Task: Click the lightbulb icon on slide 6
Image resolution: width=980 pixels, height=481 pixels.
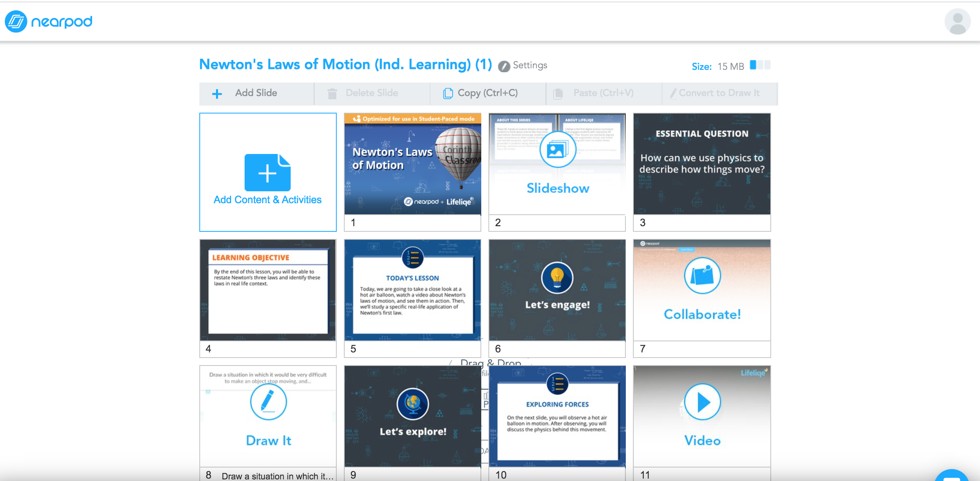Action: point(557,277)
